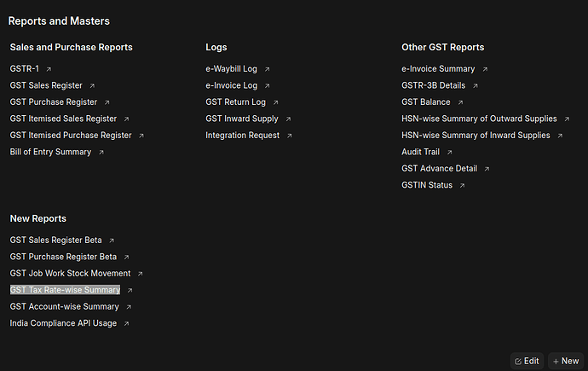Click arrow icon beside Bill of Entry Summary
The image size is (588, 371).
click(x=101, y=153)
